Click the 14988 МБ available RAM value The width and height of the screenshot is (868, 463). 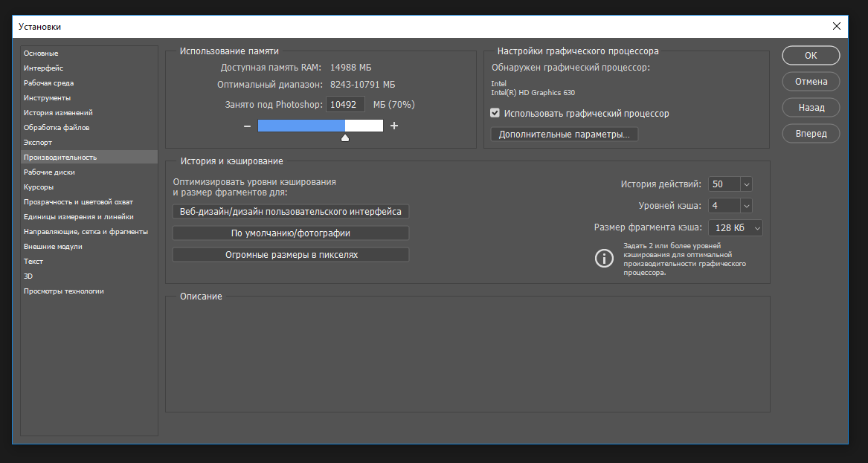click(x=350, y=68)
